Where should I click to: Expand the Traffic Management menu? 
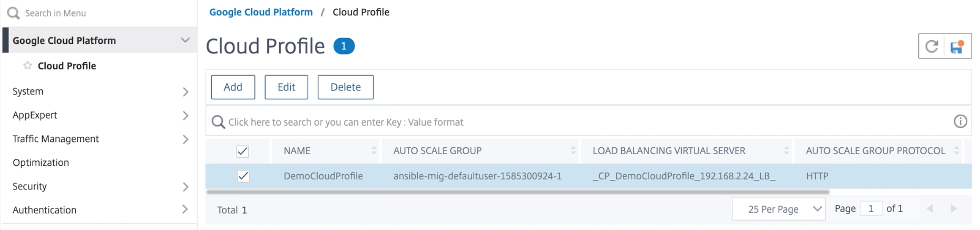click(185, 139)
